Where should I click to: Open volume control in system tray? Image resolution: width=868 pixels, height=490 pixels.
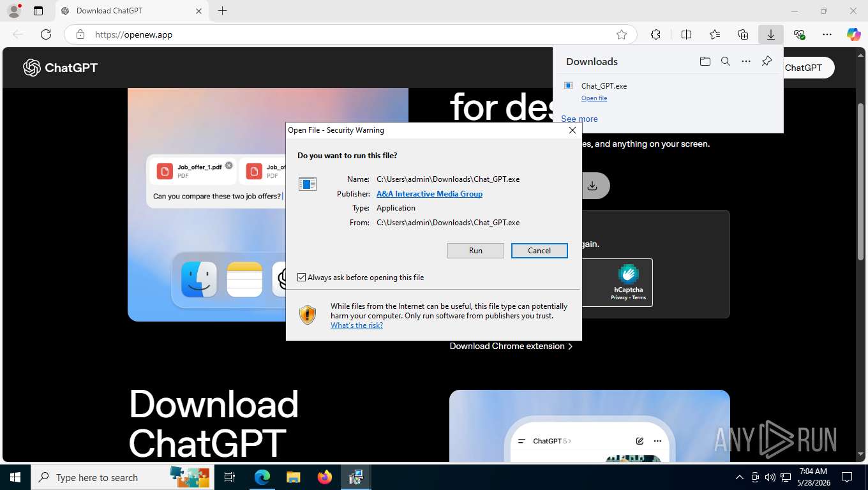pyautogui.click(x=770, y=477)
